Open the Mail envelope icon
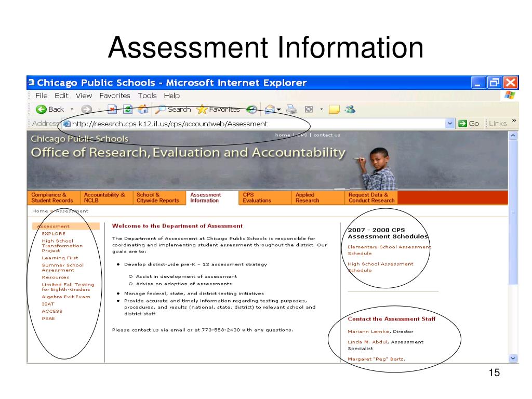Screen dimensions: 532x399 [x=270, y=109]
